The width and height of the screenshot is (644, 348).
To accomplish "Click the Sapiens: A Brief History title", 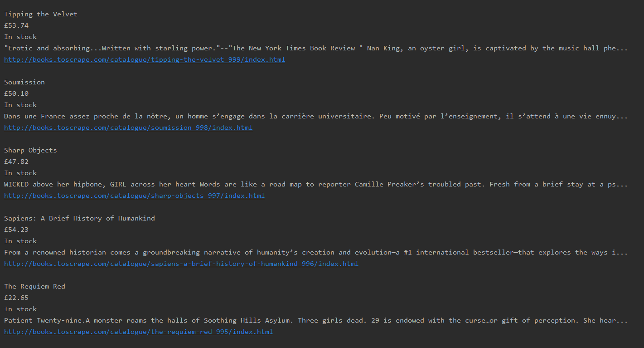I will (x=79, y=218).
